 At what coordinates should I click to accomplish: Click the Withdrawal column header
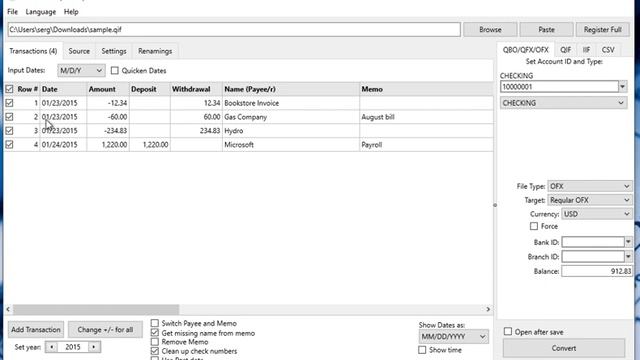click(196, 89)
